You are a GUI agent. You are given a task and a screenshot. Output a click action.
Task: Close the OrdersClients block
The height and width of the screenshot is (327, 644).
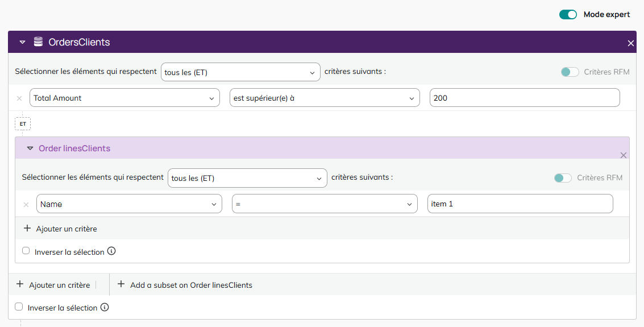631,43
